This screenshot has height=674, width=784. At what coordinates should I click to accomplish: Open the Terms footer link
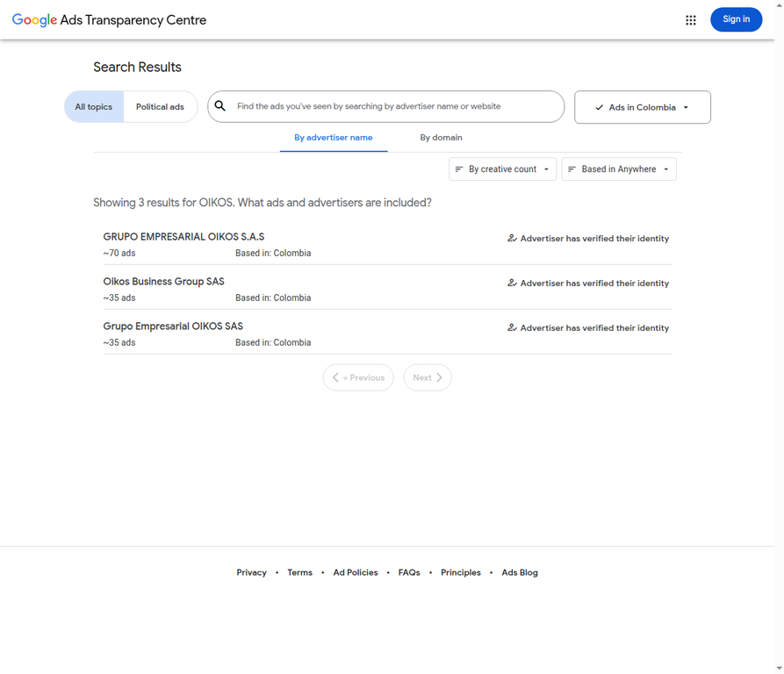click(x=299, y=572)
